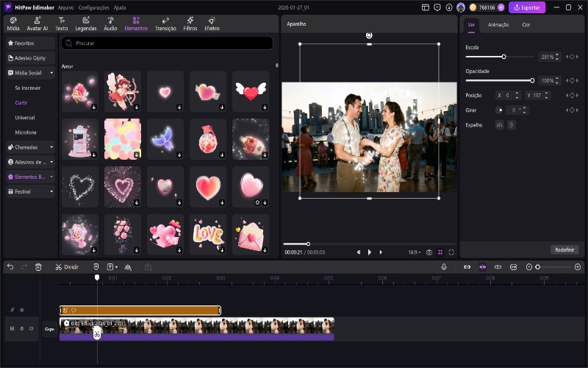This screenshot has height=368, width=588.
Task: Switch to the Legendas tab
Action: (x=86, y=24)
